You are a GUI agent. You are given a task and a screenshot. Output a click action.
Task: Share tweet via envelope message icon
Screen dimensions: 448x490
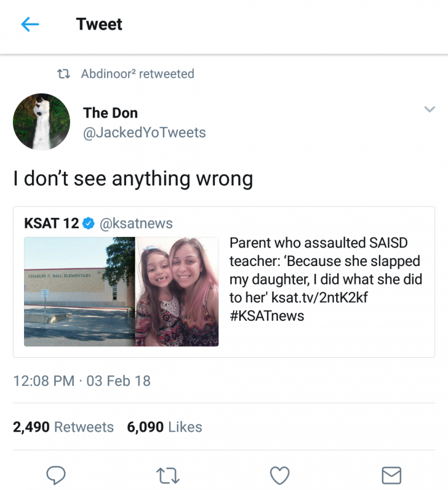391,475
